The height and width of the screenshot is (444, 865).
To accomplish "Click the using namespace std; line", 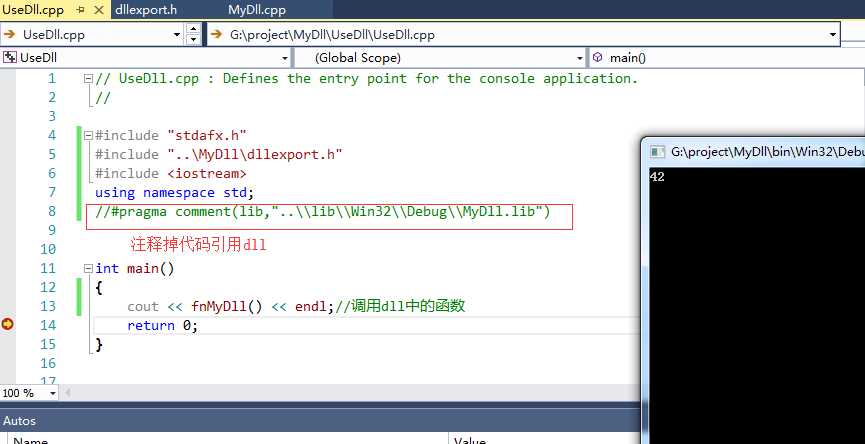I will (x=174, y=192).
